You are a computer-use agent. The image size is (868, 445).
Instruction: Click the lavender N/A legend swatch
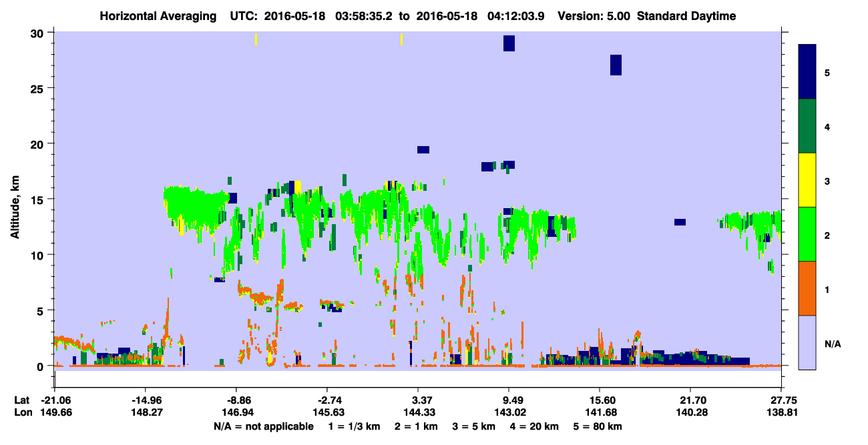coord(807,342)
